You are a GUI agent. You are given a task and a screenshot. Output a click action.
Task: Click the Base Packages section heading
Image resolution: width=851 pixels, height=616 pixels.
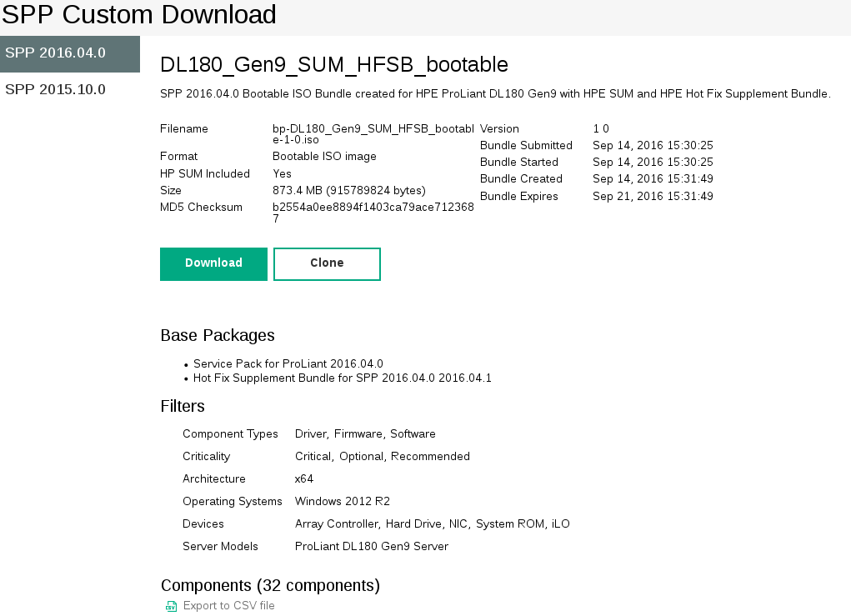pyautogui.click(x=217, y=336)
